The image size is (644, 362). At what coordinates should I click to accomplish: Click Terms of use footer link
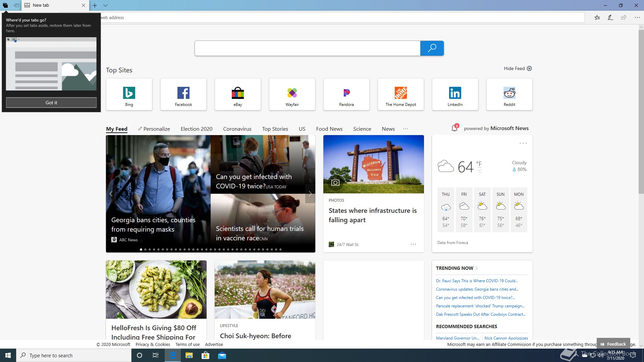tap(187, 344)
